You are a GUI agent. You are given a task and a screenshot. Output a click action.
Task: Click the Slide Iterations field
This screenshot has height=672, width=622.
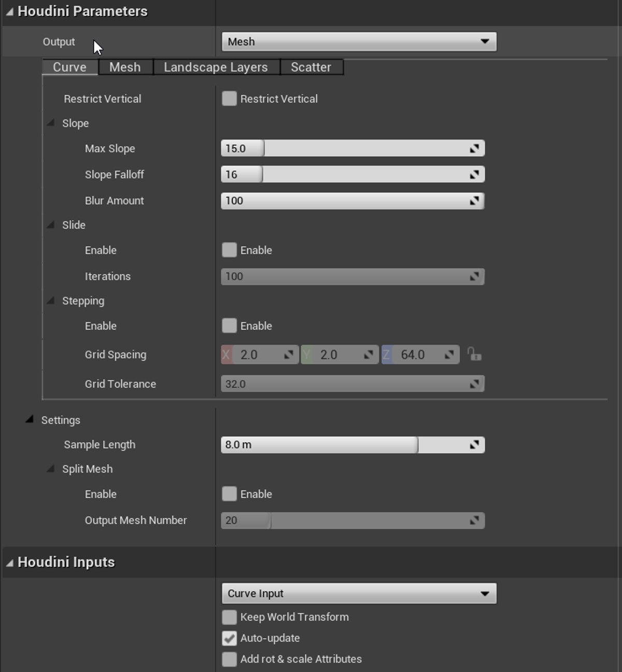[x=352, y=276]
